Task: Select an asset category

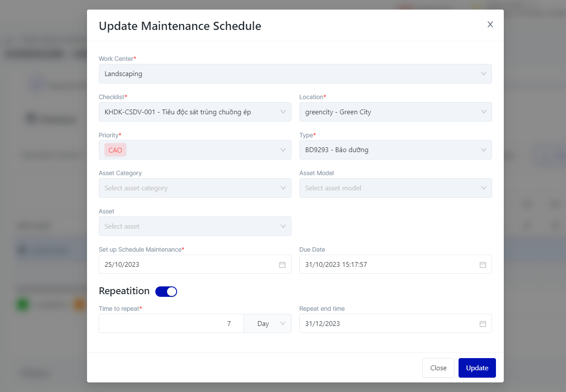Action: [x=194, y=188]
